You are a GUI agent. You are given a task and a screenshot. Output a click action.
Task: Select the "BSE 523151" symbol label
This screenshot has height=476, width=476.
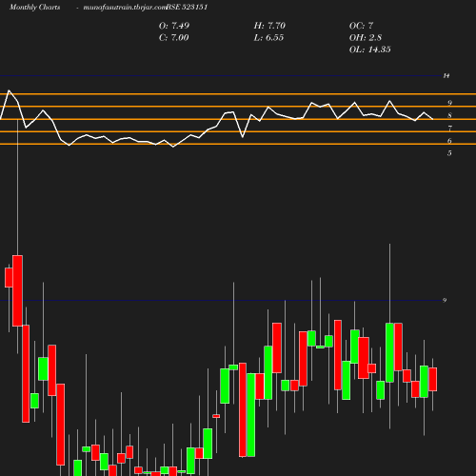187,7
